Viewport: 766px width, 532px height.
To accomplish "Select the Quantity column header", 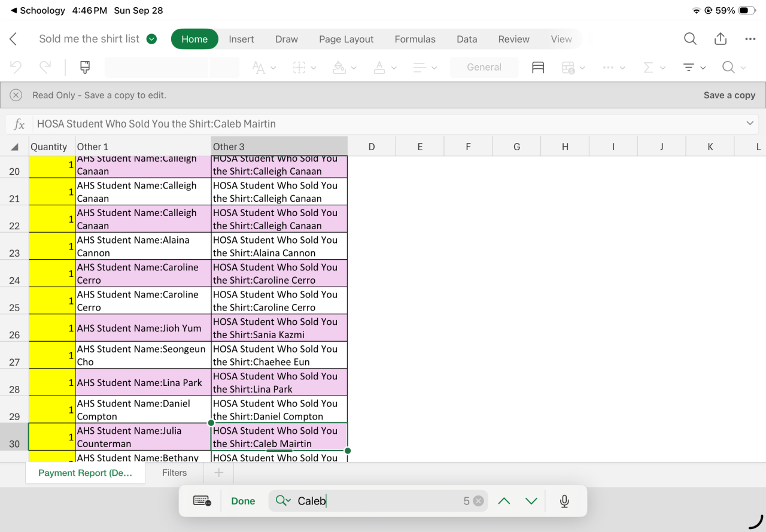I will point(52,147).
